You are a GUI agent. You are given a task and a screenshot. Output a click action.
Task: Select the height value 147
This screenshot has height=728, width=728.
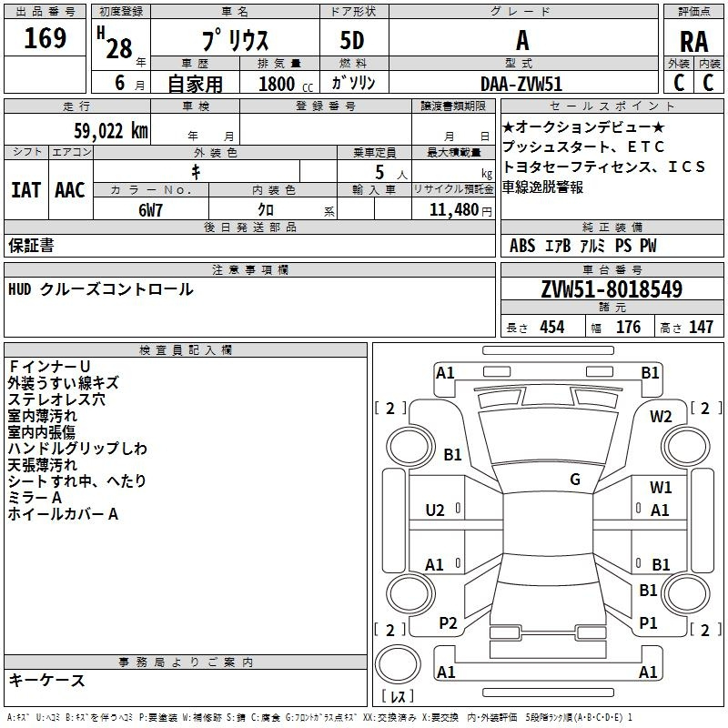pyautogui.click(x=701, y=327)
